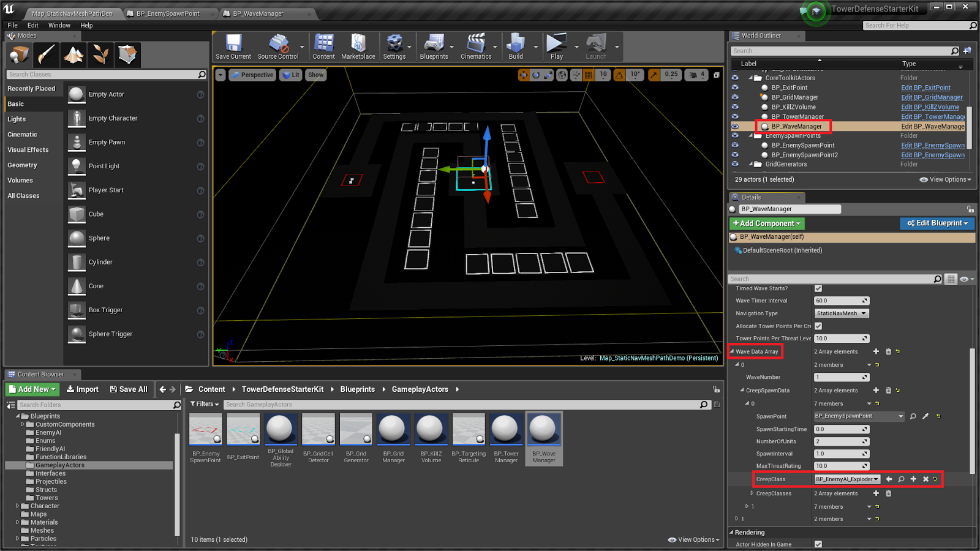Toggle viewport rotation snap icon
This screenshot has width=980, height=551.
[619, 75]
